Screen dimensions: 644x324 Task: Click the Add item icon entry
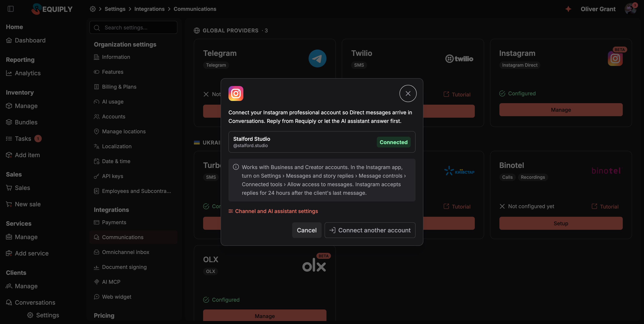[x=23, y=155]
